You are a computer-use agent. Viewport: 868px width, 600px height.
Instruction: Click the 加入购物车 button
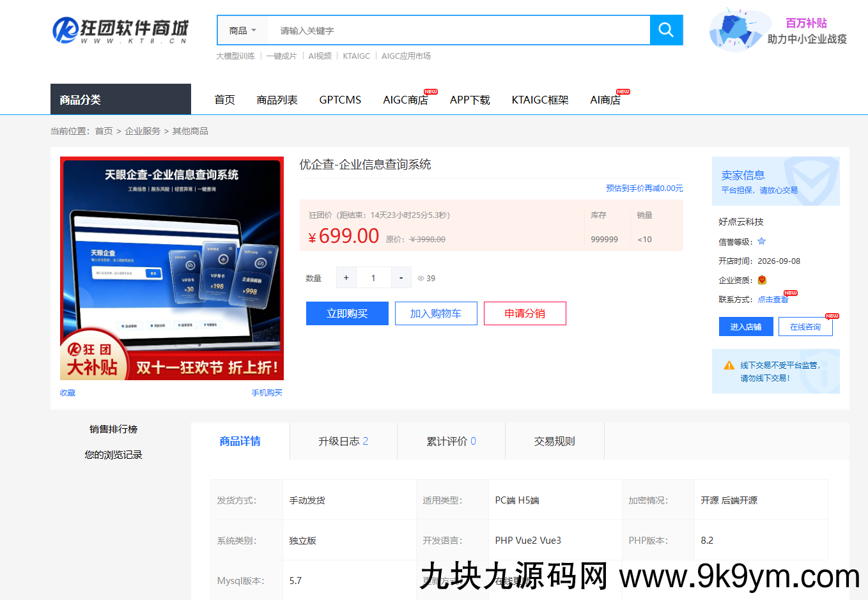436,313
